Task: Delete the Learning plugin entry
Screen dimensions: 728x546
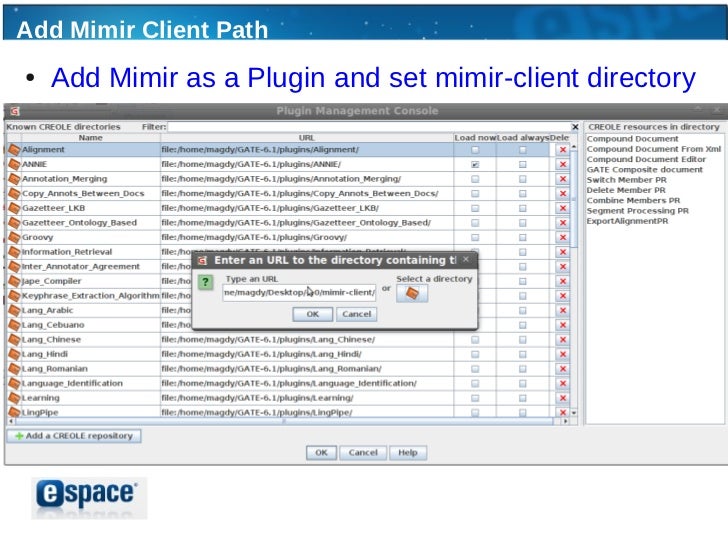Action: click(563, 398)
